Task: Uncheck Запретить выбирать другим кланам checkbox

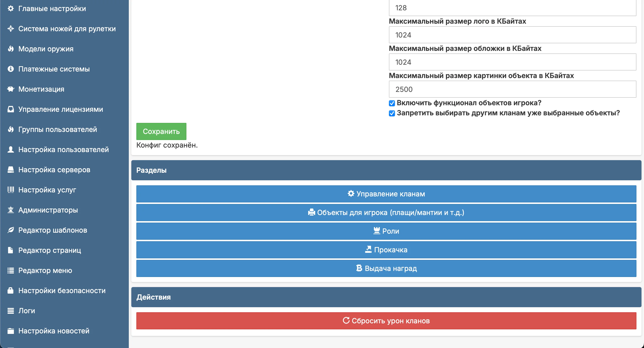Action: point(392,113)
